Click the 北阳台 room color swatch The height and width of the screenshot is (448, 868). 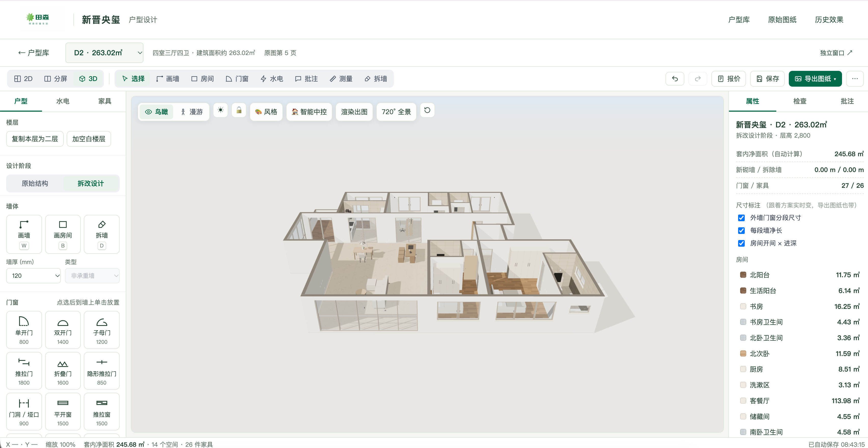pyautogui.click(x=743, y=275)
